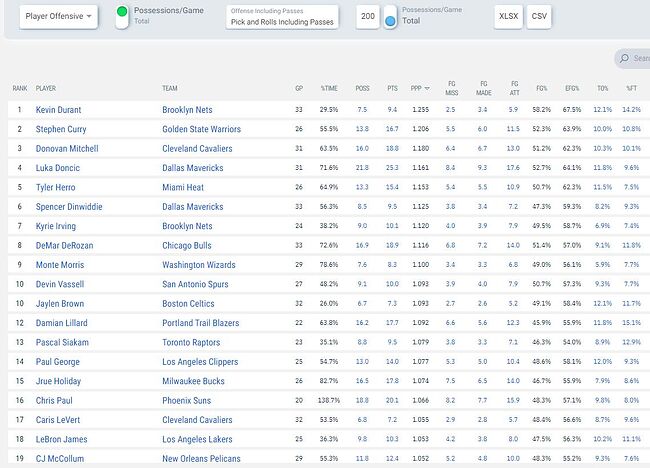Open LeBron James player link
The image size is (650, 468).
tap(61, 439)
